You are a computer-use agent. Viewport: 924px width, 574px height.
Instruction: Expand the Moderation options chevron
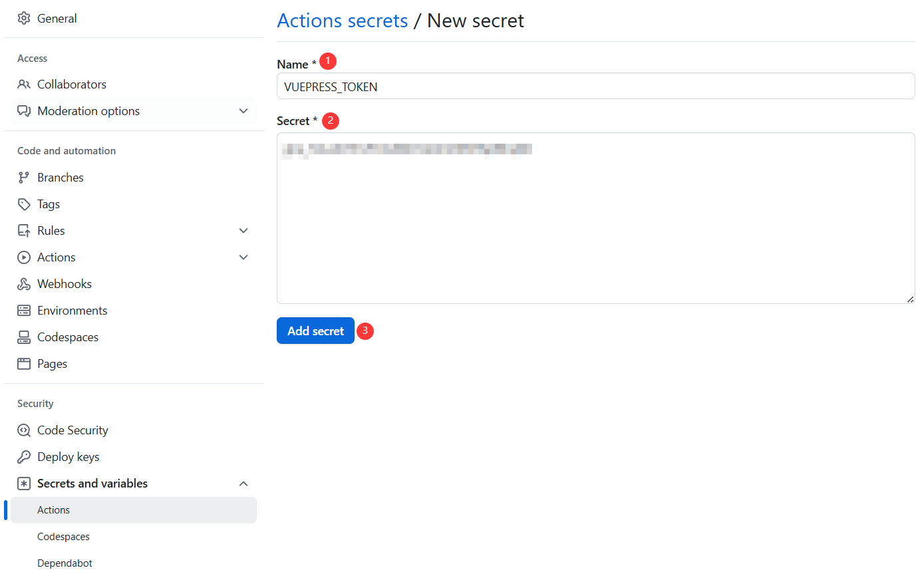[x=243, y=111]
